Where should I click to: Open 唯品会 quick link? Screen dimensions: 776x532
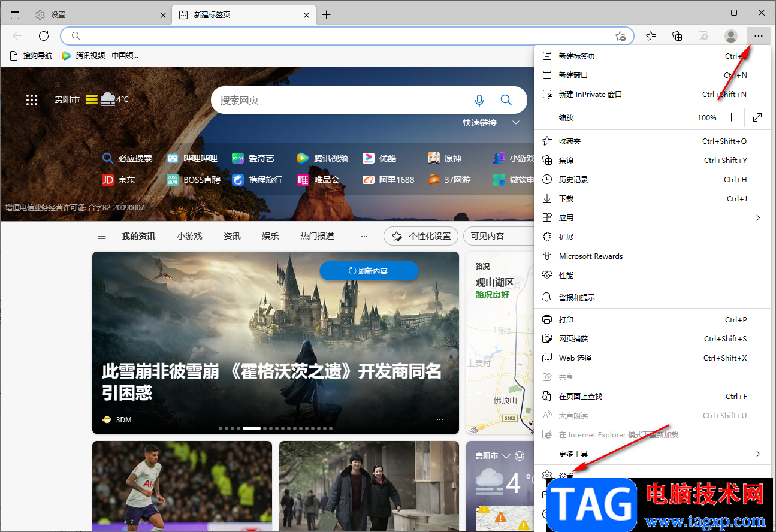(319, 179)
